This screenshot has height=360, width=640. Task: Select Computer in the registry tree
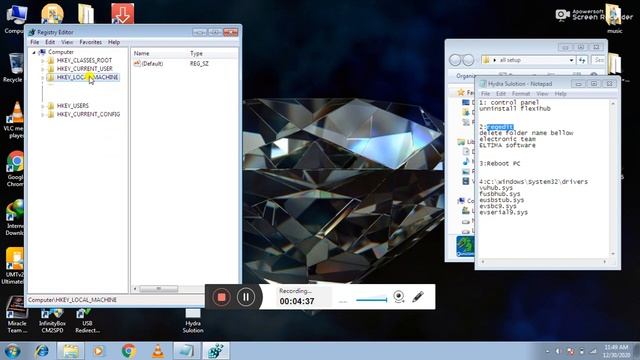tap(61, 52)
